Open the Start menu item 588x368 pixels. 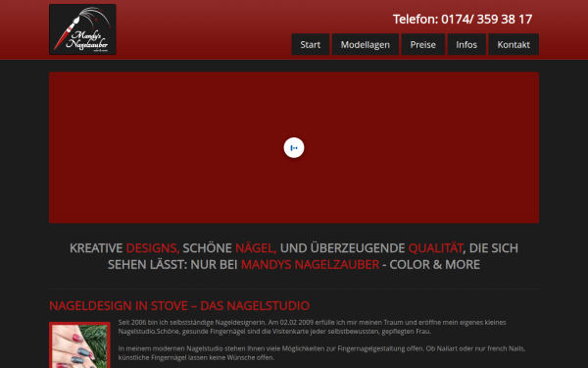point(310,44)
